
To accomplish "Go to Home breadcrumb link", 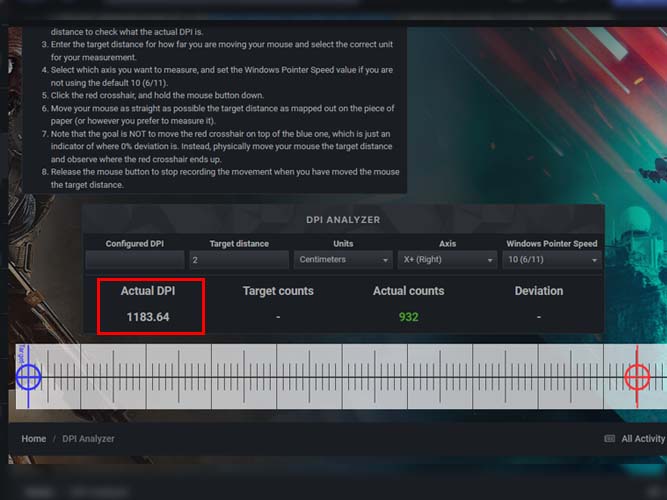I will [34, 439].
